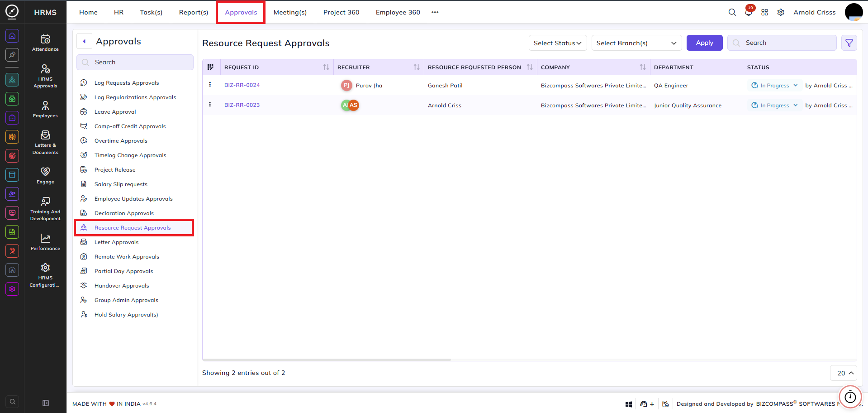
Task: Click the global search magnifier icon
Action: click(732, 12)
